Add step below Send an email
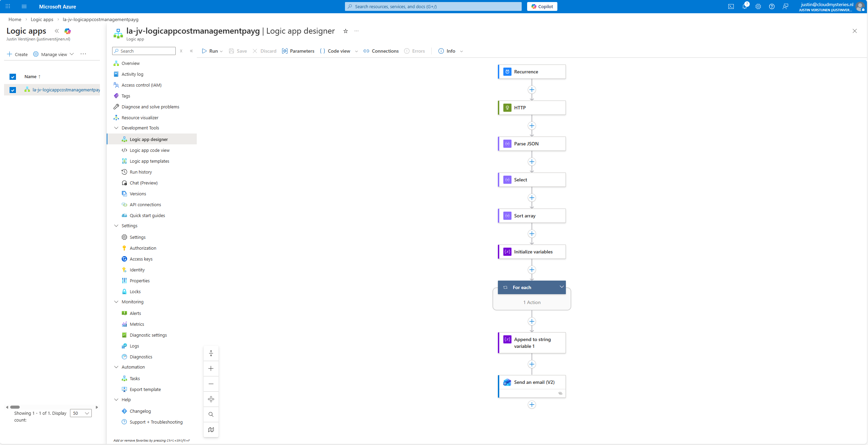The image size is (868, 445). (532, 405)
